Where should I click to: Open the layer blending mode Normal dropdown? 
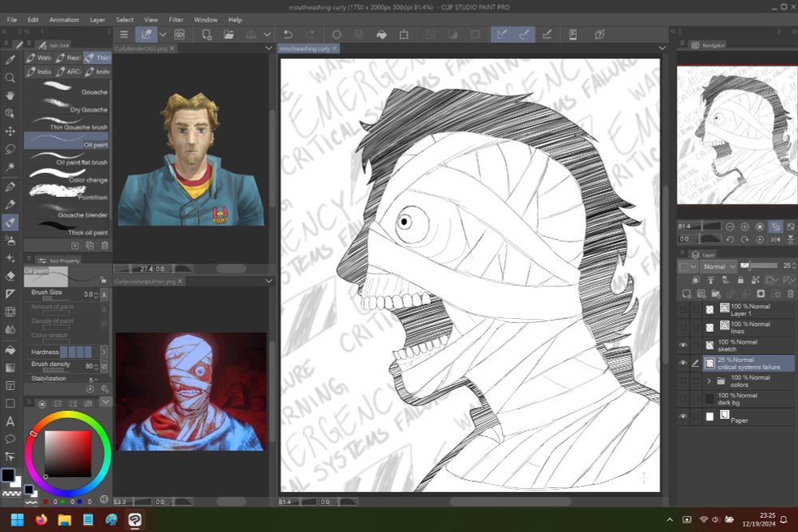tap(718, 266)
